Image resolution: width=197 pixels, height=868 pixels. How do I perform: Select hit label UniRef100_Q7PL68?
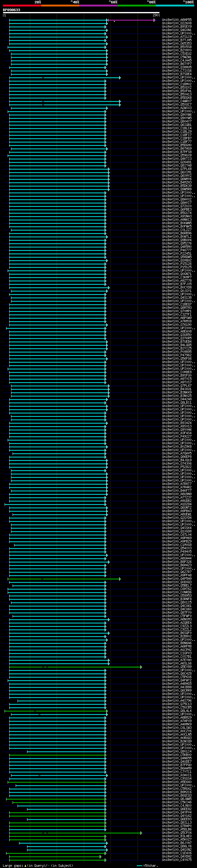[x=176, y=169]
